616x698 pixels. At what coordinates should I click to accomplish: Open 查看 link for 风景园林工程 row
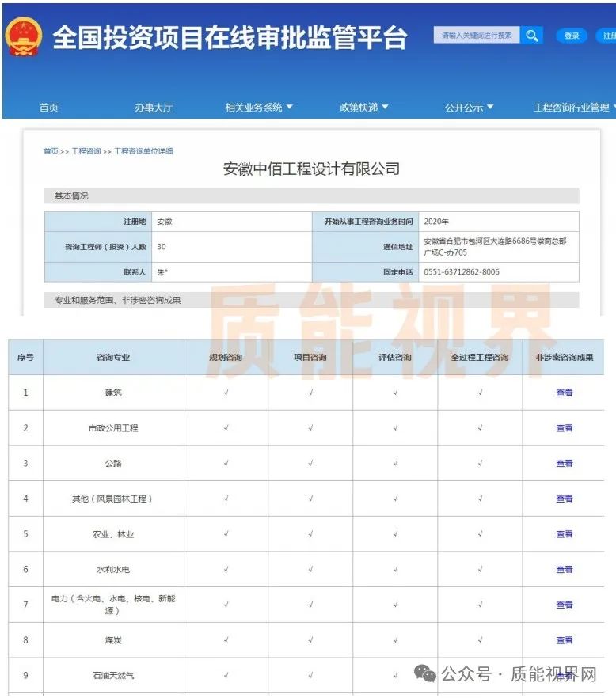pos(565,499)
